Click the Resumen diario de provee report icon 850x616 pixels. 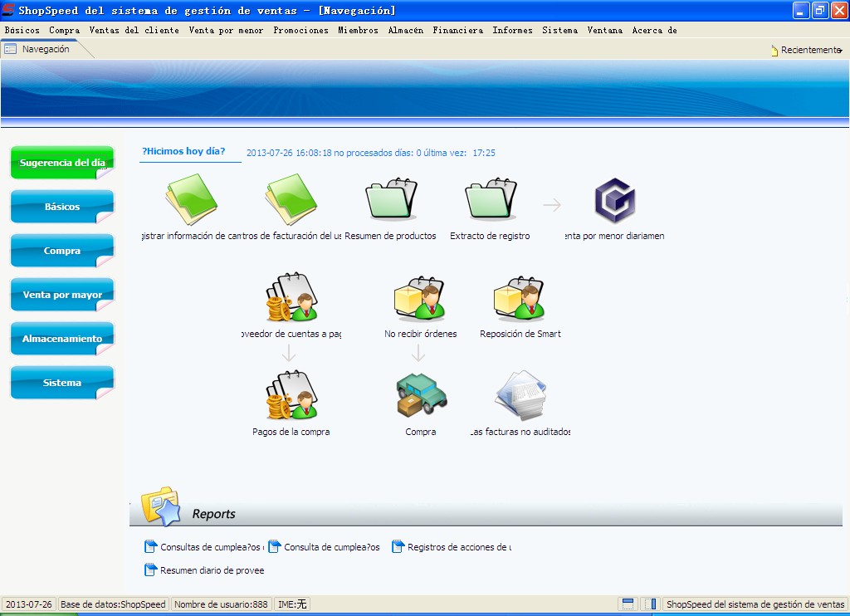coord(150,570)
